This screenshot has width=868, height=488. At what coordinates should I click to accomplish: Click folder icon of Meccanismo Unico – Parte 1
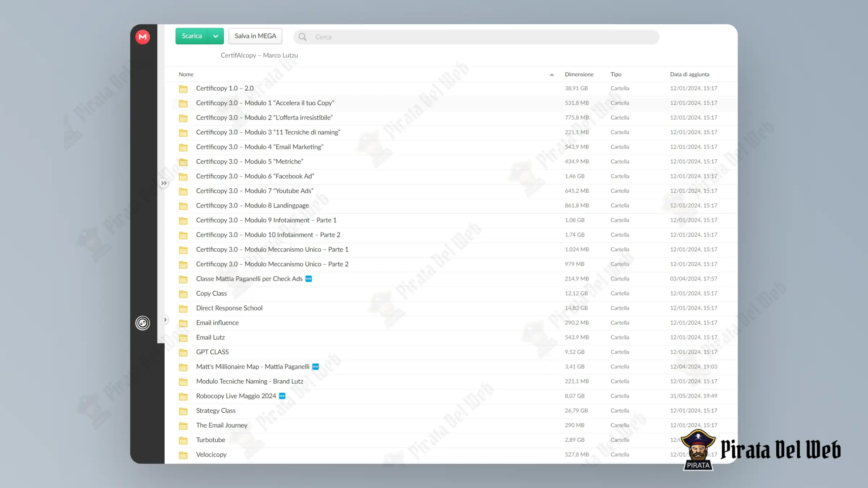tap(183, 250)
